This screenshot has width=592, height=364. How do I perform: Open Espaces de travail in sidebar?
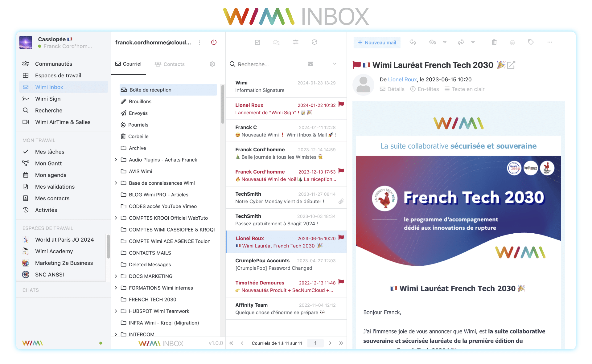pyautogui.click(x=64, y=76)
